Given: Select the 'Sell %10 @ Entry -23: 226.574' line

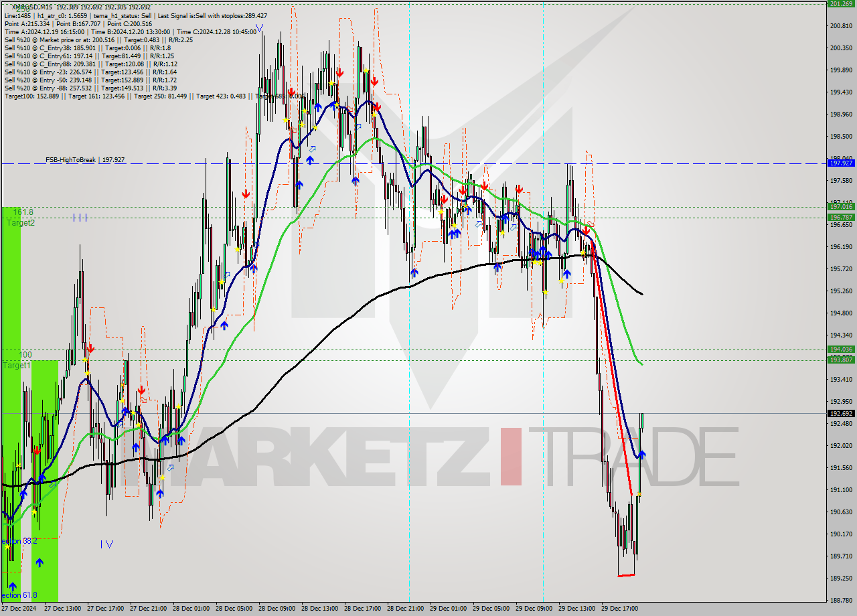Looking at the screenshot, I should click(90, 72).
